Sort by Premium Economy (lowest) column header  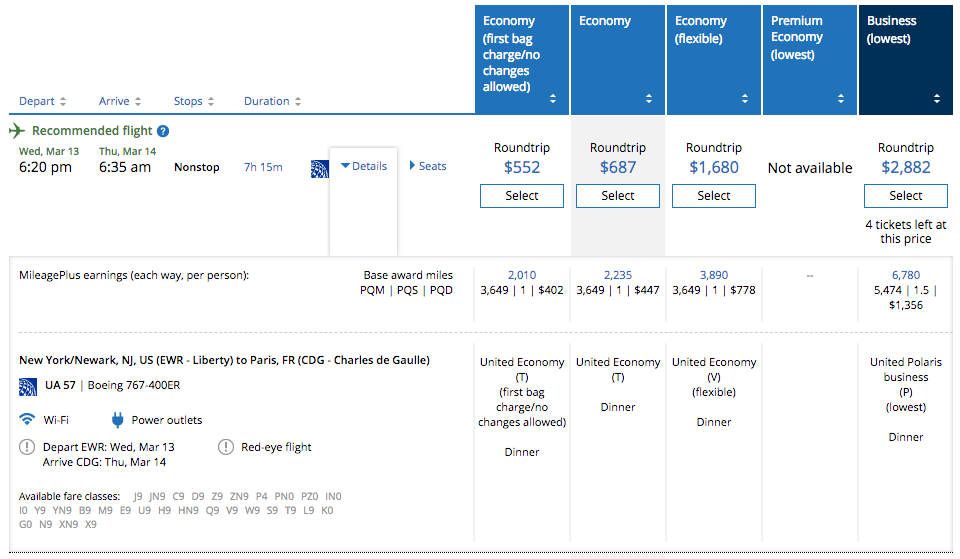pos(809,60)
